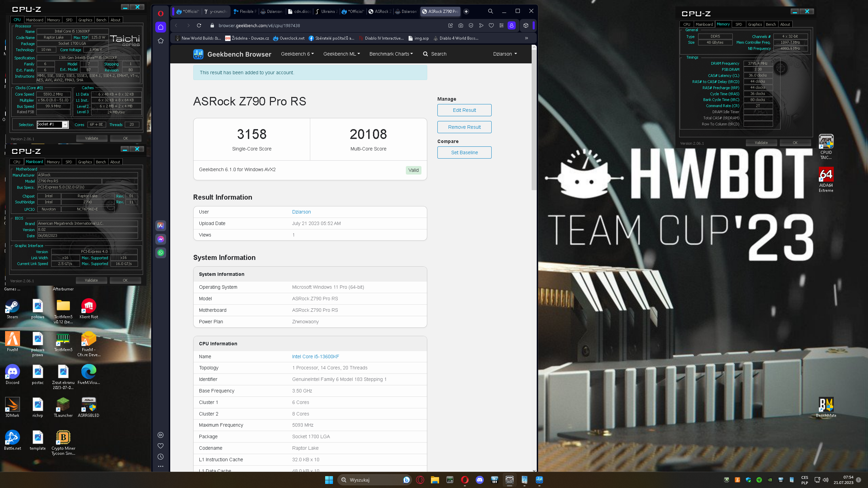Screen dimensions: 868x488
Task: Click the browser address bar
Action: (x=325, y=25)
